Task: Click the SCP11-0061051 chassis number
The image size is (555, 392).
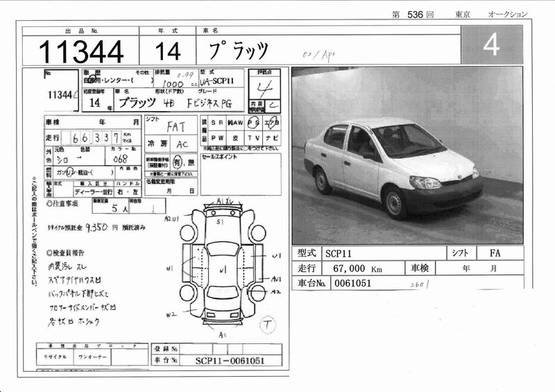Action: 230,361
